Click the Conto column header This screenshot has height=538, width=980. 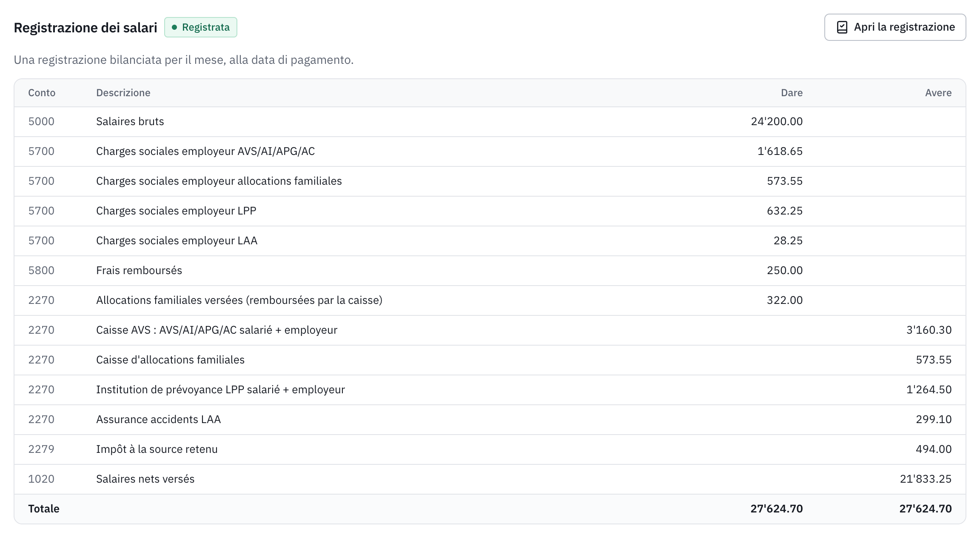point(42,93)
